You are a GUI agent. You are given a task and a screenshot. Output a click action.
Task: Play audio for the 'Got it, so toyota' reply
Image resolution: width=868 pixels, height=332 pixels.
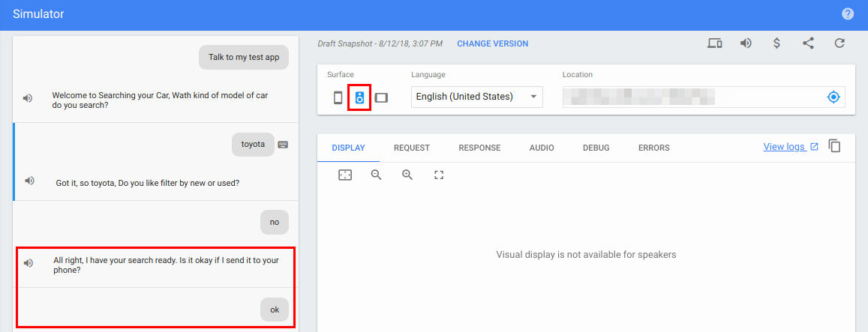point(30,181)
